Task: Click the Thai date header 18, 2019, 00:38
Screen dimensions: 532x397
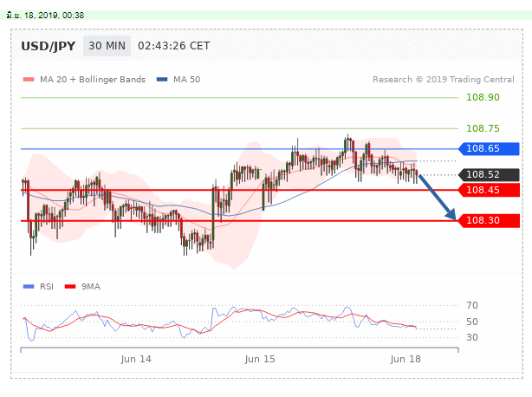Action: click(x=45, y=16)
